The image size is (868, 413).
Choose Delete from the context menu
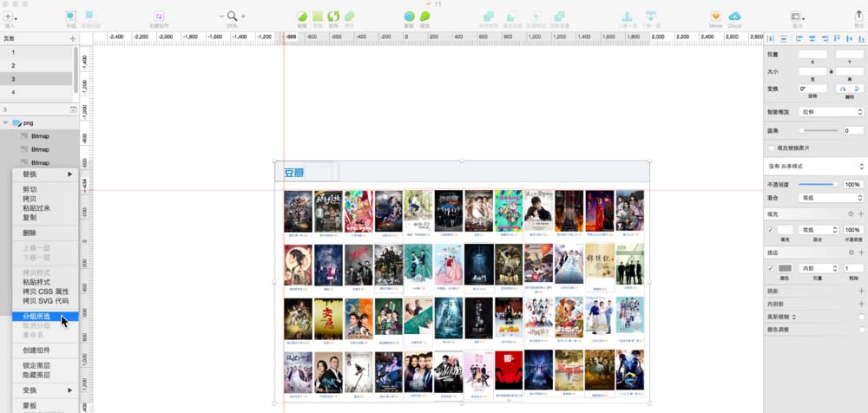click(x=45, y=233)
